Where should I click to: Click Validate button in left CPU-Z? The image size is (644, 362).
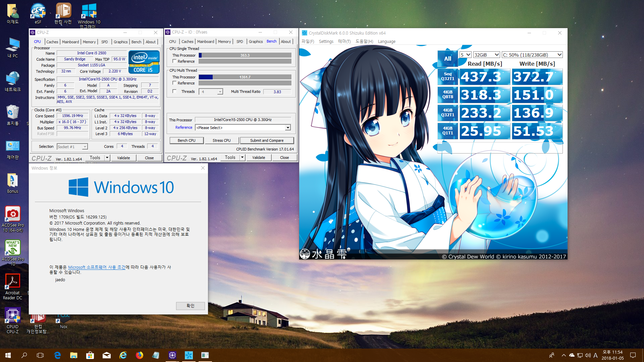coord(123,158)
